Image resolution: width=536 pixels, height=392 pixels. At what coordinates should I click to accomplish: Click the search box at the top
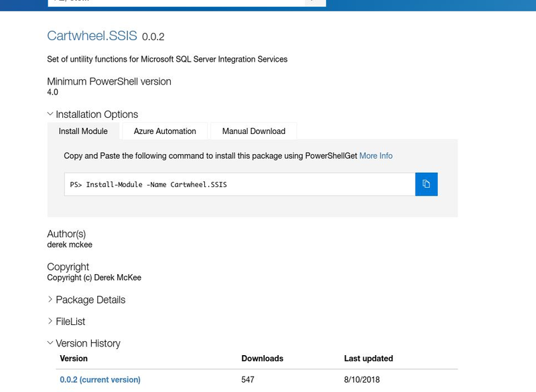(x=176, y=3)
